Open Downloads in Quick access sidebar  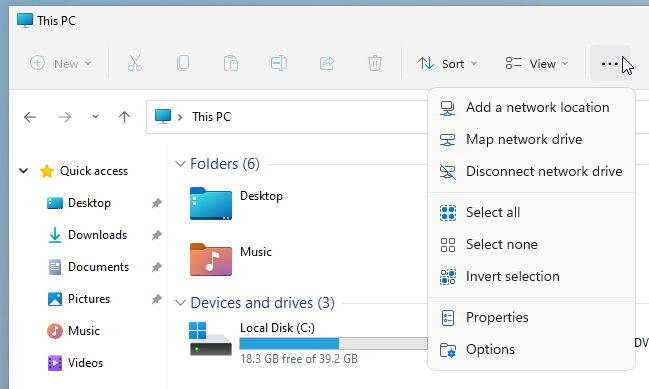[x=98, y=235]
